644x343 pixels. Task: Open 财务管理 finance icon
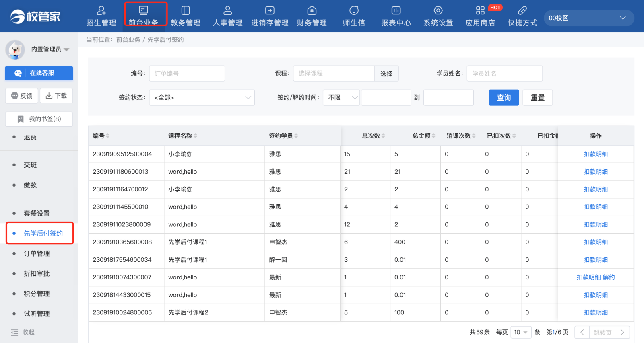pos(312,10)
